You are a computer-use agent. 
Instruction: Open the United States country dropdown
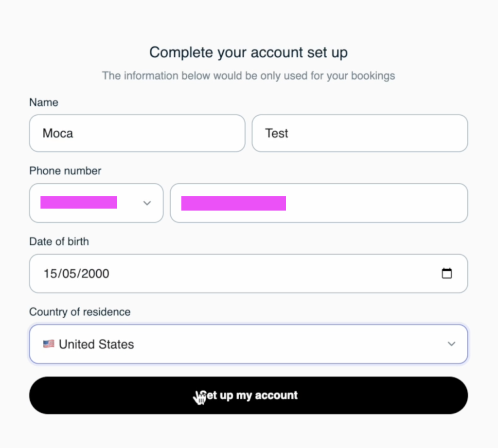(248, 344)
